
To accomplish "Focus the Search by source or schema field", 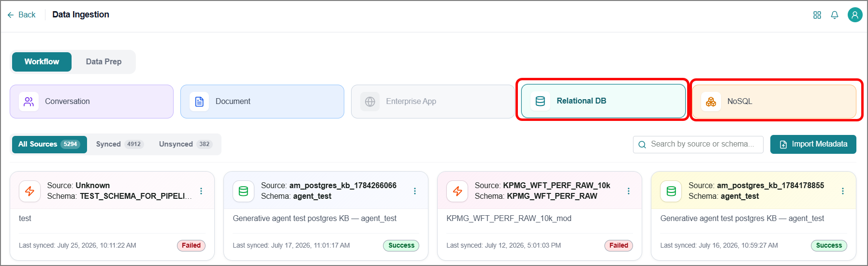I will tap(698, 144).
